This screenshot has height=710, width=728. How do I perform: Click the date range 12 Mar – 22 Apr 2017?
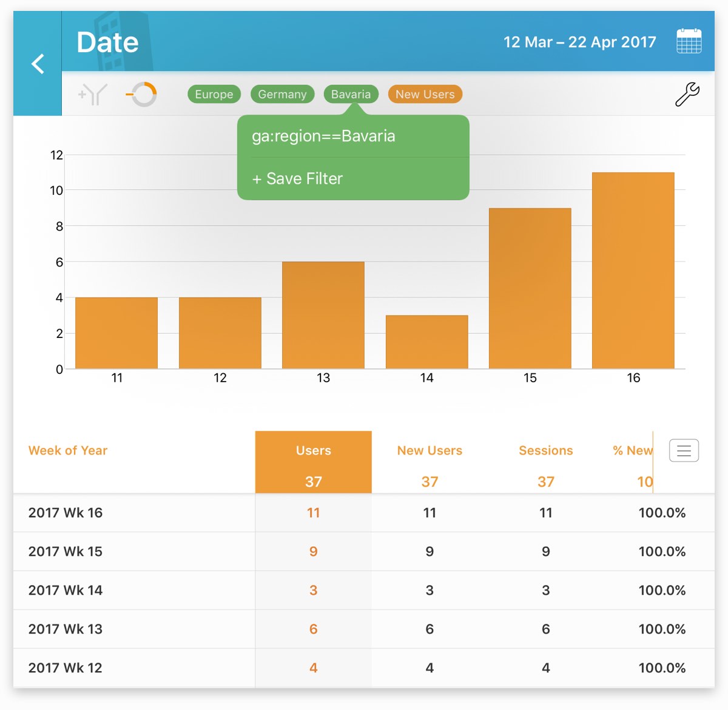pos(579,42)
